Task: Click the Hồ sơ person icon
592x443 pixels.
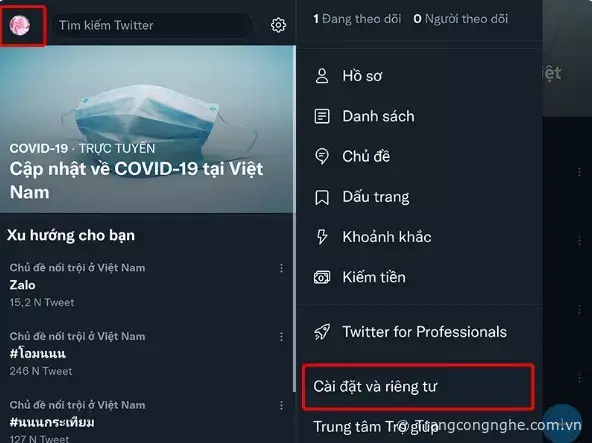Action: click(322, 76)
